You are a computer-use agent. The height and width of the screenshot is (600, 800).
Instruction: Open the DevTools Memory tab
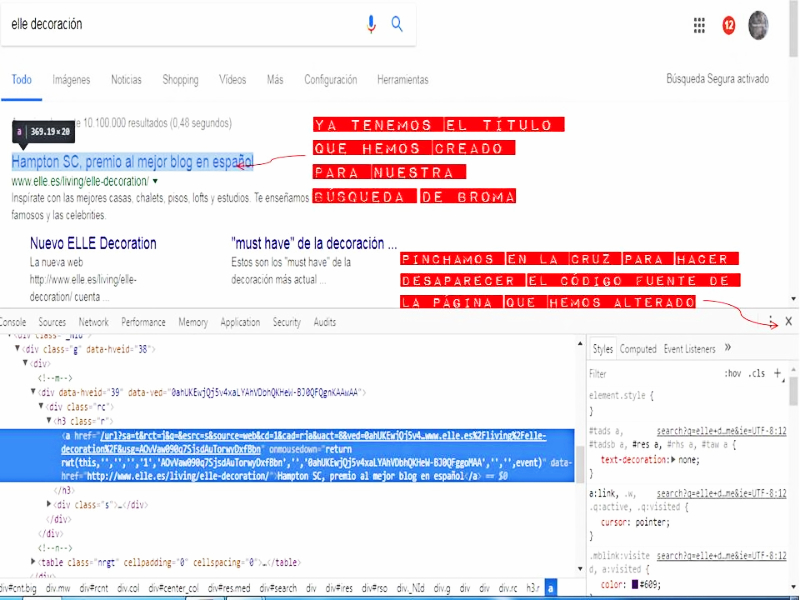(193, 322)
